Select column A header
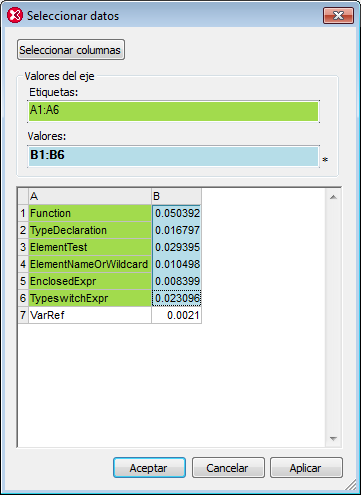The width and height of the screenshot is (361, 495). click(x=90, y=196)
